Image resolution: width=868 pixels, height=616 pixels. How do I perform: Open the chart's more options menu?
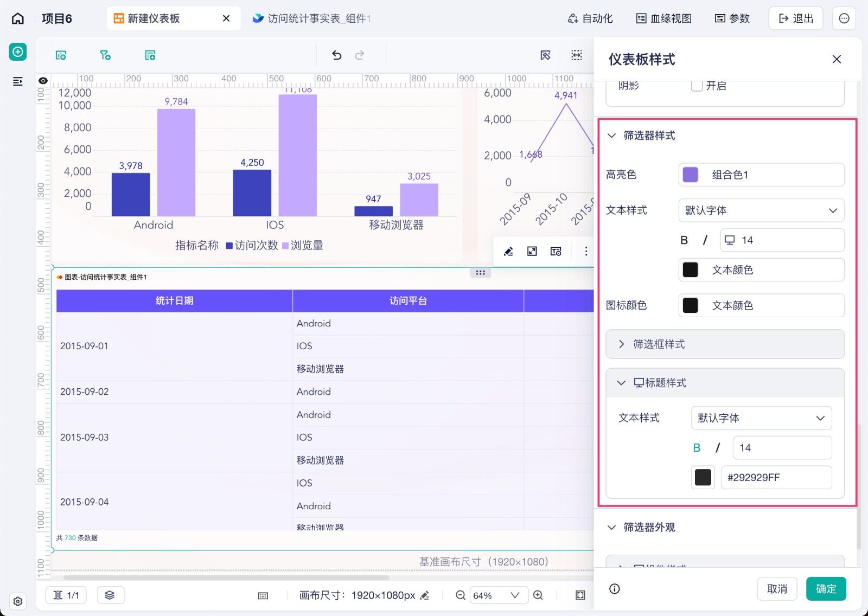pyautogui.click(x=586, y=251)
